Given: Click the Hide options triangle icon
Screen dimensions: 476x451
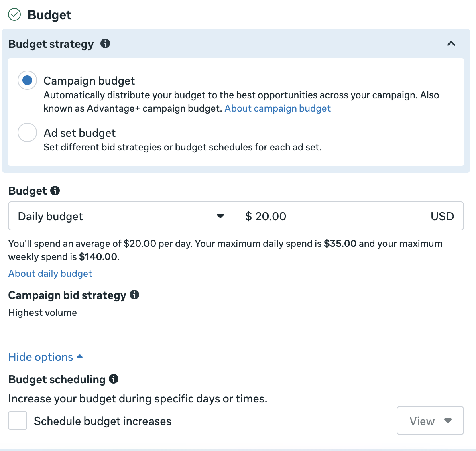Looking at the screenshot, I should click(80, 356).
